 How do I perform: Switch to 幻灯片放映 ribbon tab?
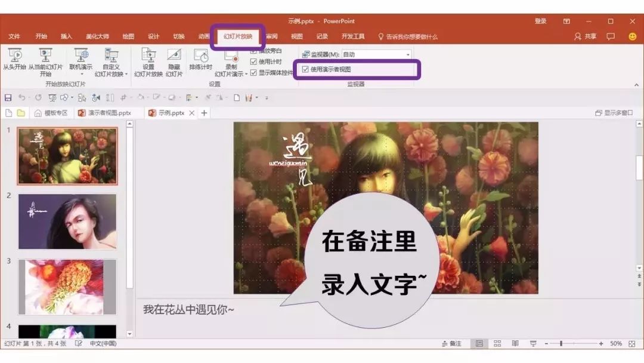238,36
